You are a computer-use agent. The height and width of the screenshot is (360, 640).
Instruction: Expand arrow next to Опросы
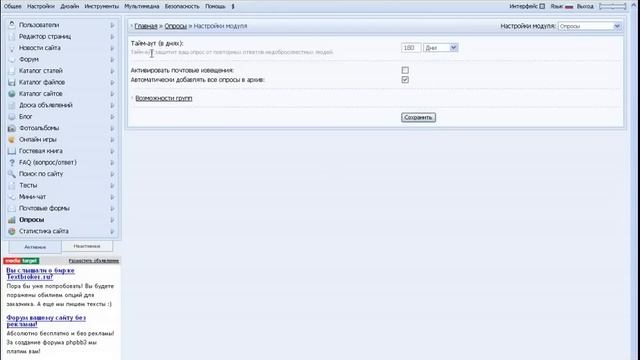[x=112, y=220]
